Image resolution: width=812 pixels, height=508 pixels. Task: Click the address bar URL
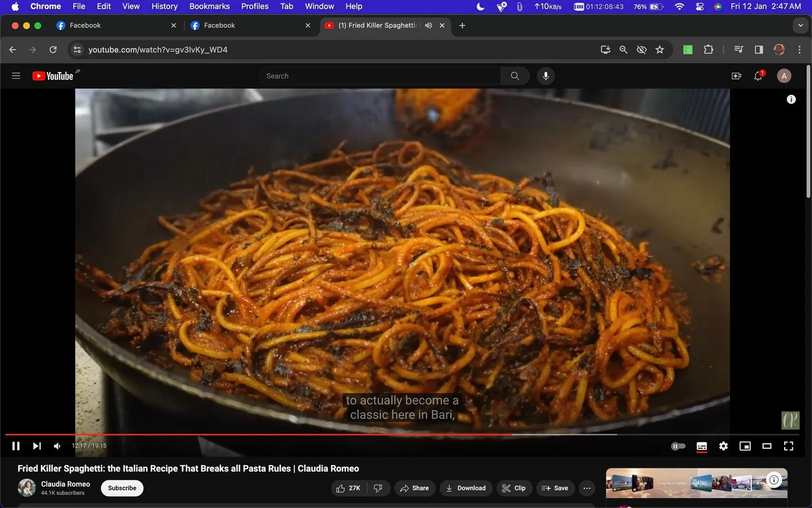pos(158,49)
